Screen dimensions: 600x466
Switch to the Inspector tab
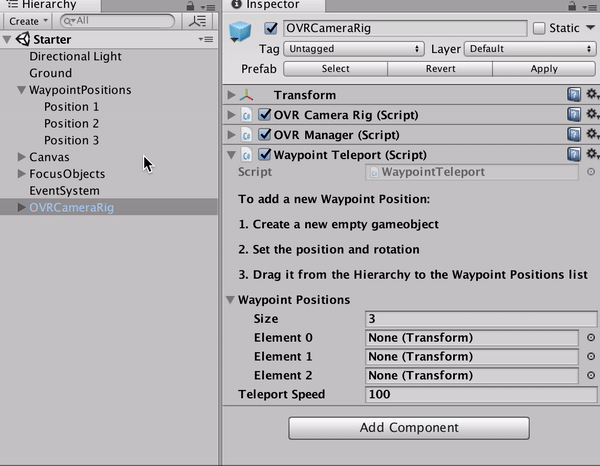pyautogui.click(x=273, y=5)
